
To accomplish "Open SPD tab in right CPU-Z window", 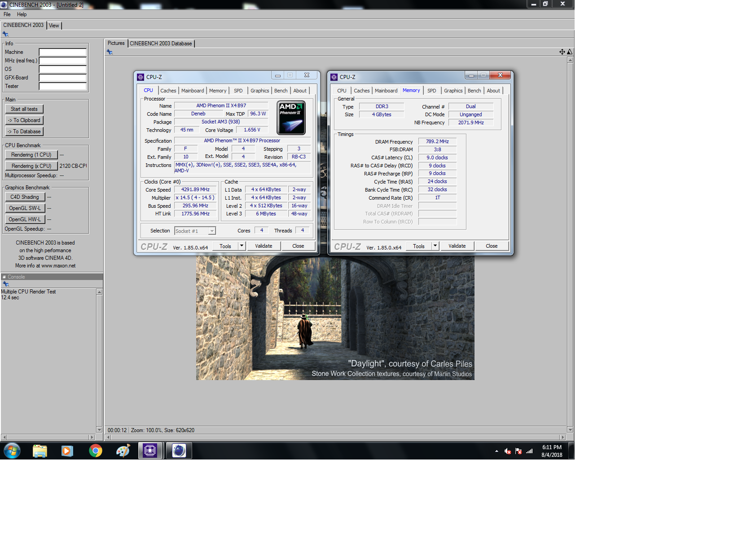I will tap(432, 91).
